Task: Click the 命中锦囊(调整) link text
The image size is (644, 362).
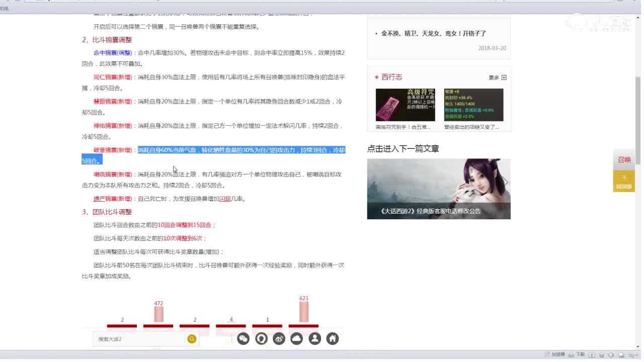Action: point(113,52)
